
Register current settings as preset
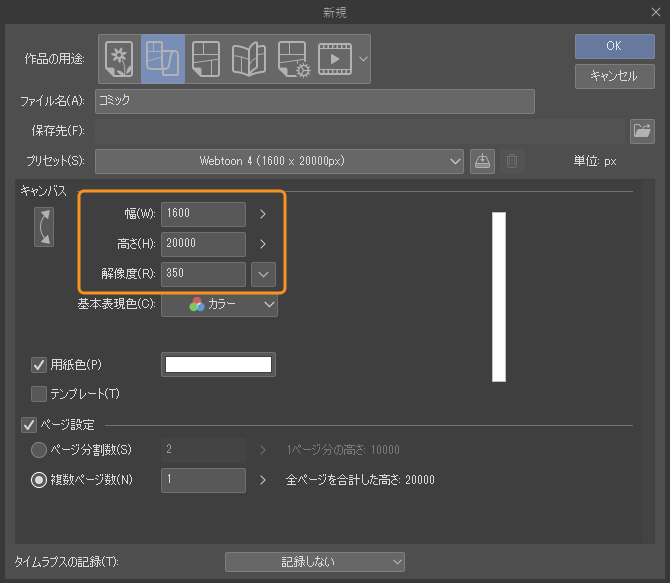click(482, 161)
